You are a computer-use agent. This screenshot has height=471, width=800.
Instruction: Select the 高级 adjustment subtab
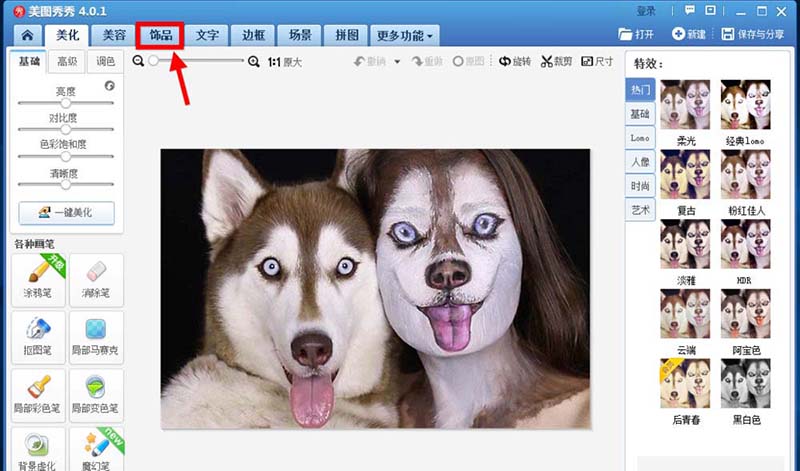tap(67, 61)
